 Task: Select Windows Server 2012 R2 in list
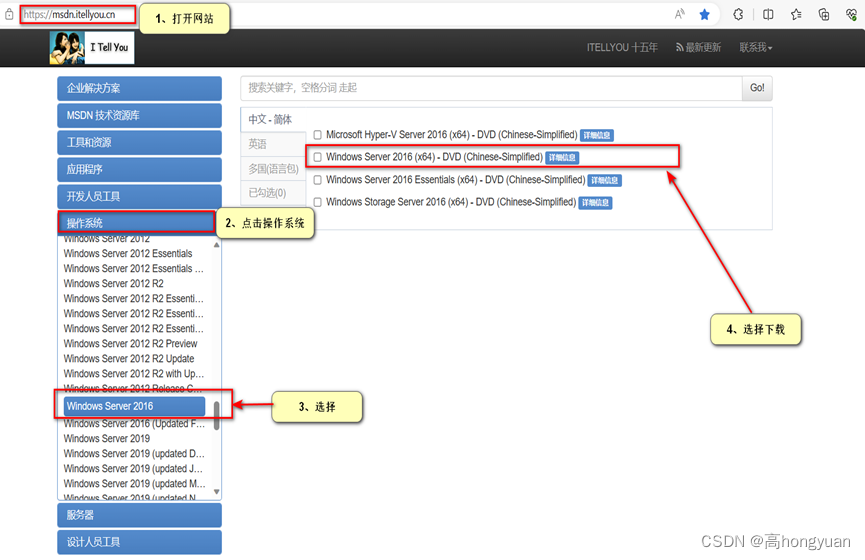click(x=114, y=283)
